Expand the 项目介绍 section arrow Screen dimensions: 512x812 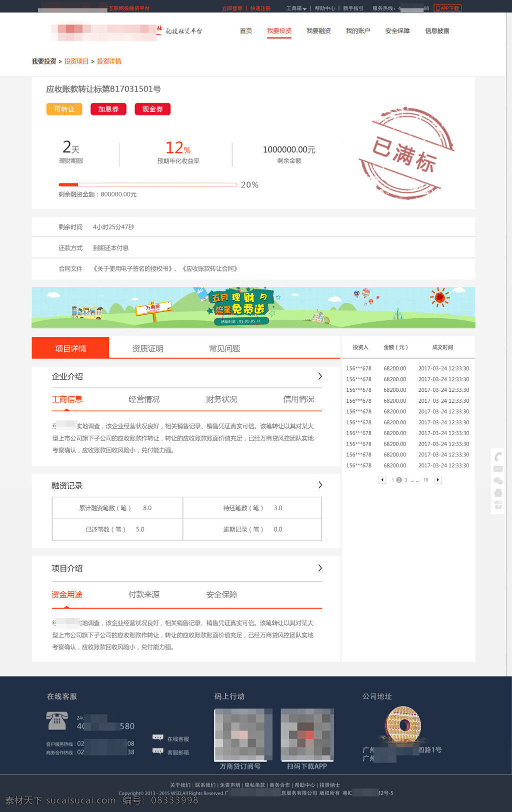click(x=320, y=568)
